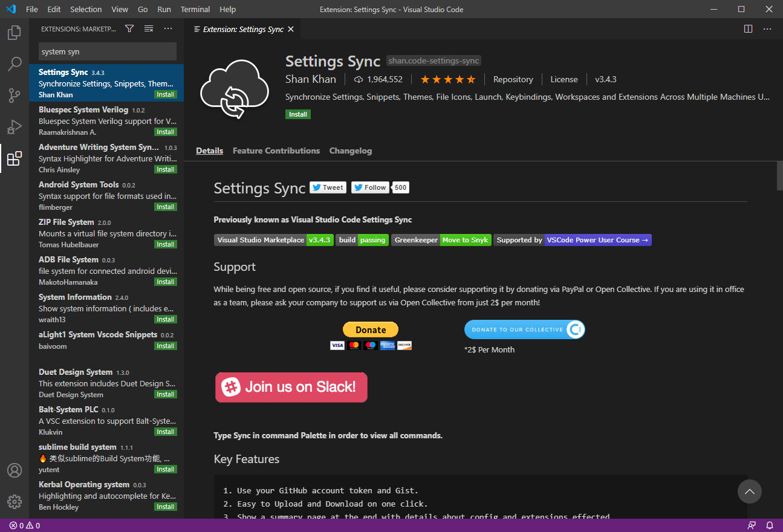Screen dimensions: 783x532
Task: Click the extensions search input field
Action: click(108, 51)
